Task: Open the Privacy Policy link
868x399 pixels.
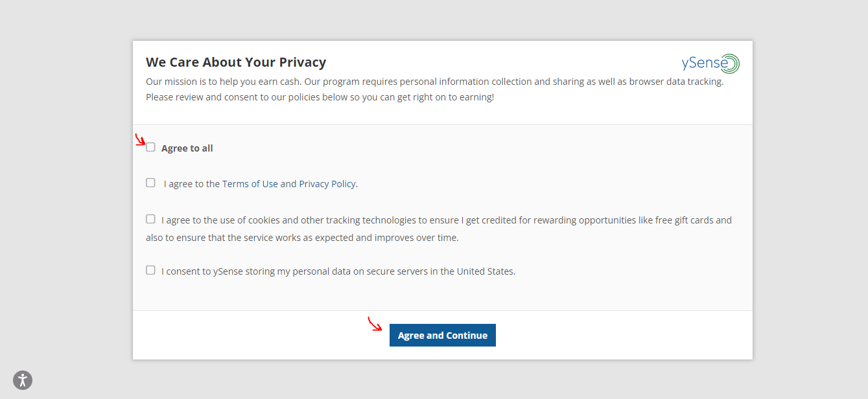Action: [327, 184]
